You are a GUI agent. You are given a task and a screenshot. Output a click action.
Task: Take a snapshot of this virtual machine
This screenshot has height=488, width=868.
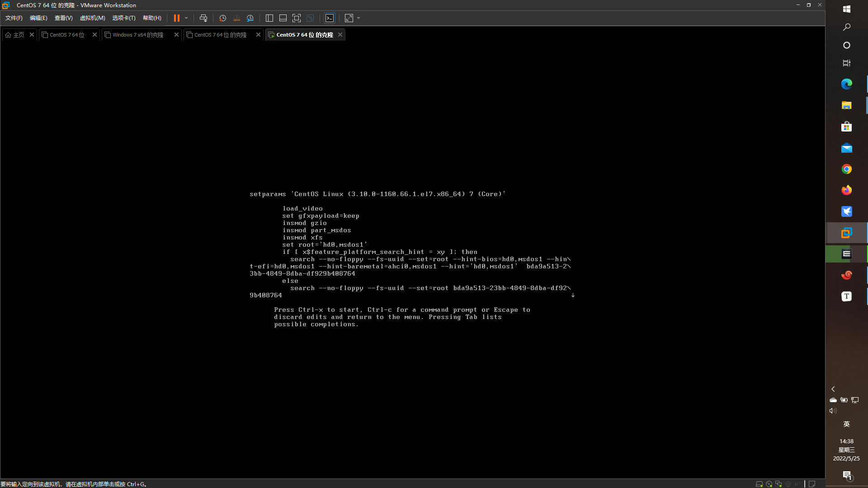222,18
